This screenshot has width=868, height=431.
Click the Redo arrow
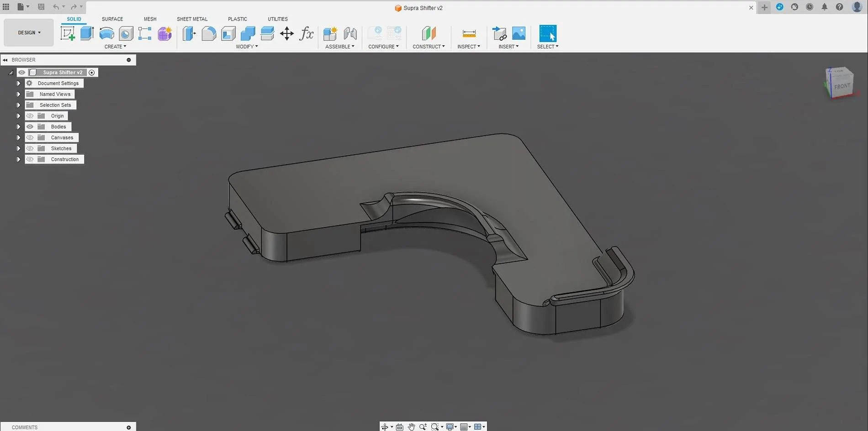74,7
